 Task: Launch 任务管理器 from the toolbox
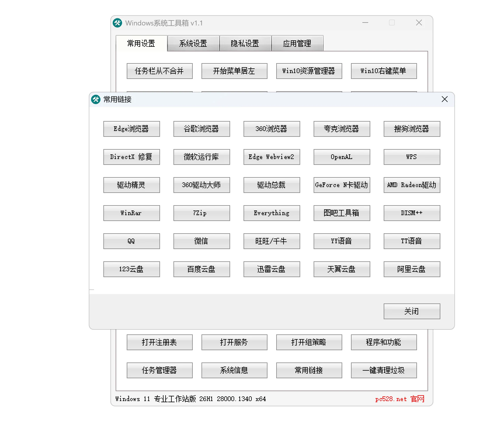tap(159, 370)
